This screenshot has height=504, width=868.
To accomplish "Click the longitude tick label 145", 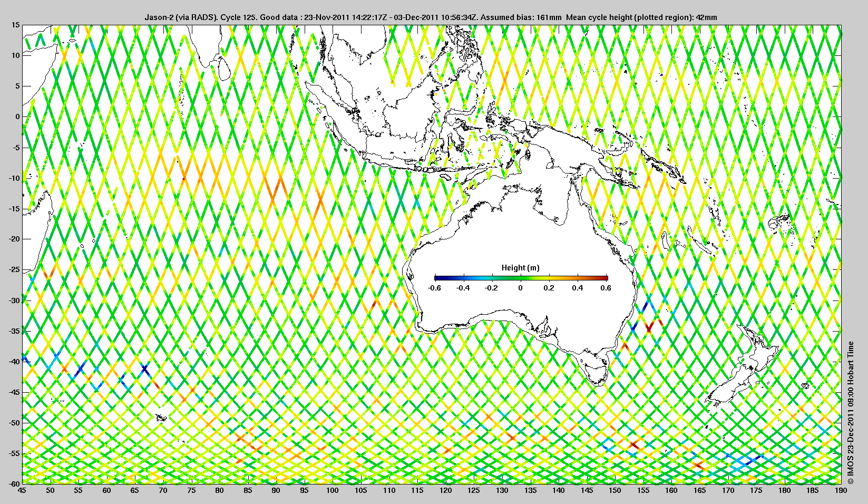I will tap(587, 490).
